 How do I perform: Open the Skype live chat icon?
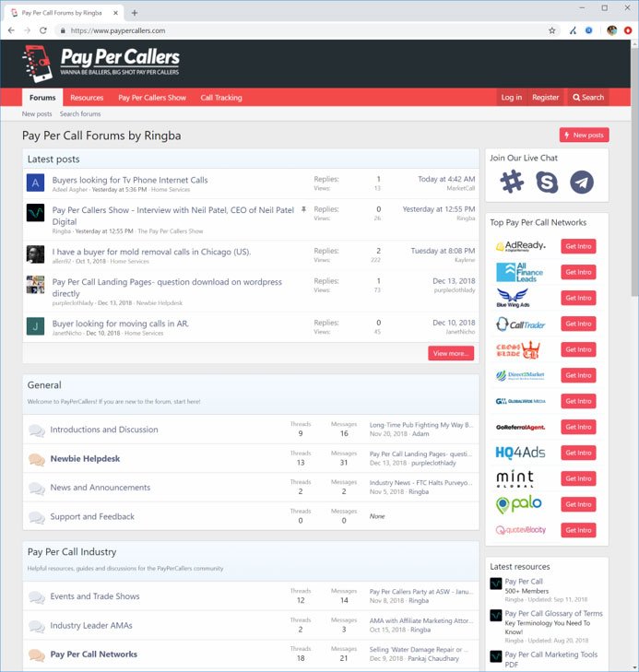(x=547, y=183)
